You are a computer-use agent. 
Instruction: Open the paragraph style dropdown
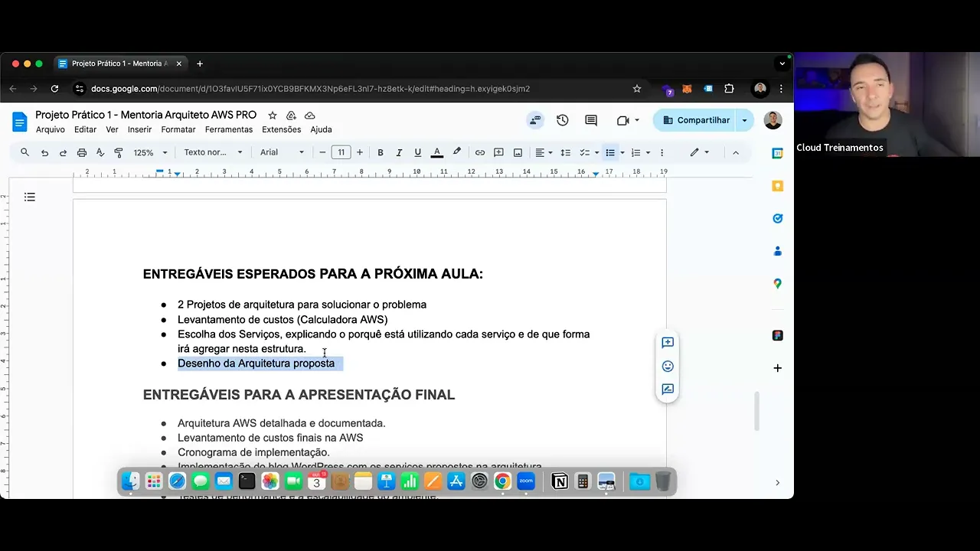click(x=213, y=152)
